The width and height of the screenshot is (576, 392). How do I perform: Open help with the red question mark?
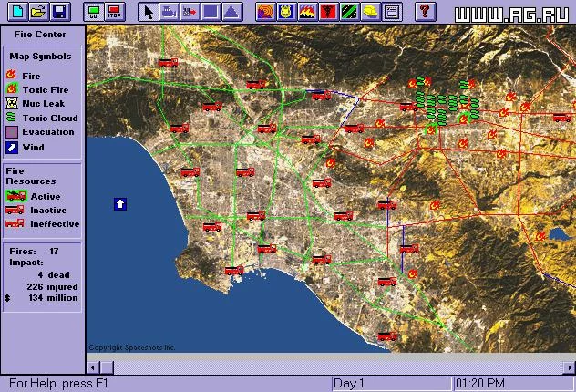[425, 12]
